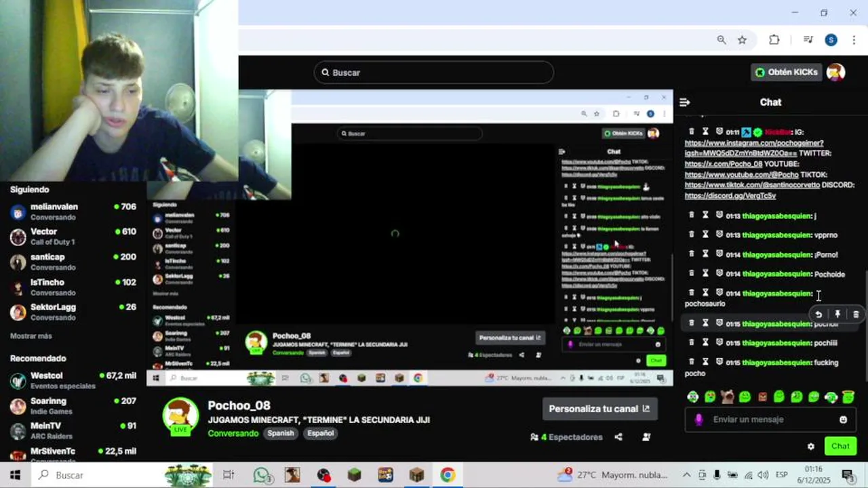Collapse the chat panel using the arrow icon
Viewport: 868px width, 488px height.
pyautogui.click(x=684, y=102)
